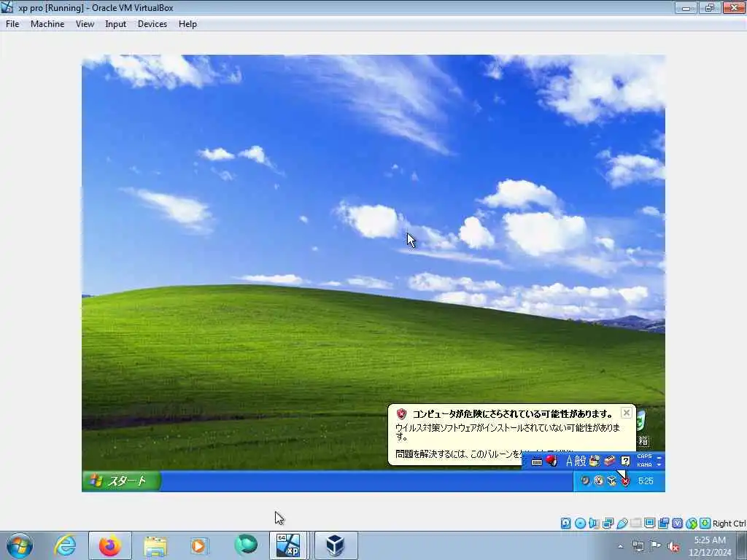
Task: Click the audio indicator in VirtualBox status bar
Action: click(x=594, y=524)
